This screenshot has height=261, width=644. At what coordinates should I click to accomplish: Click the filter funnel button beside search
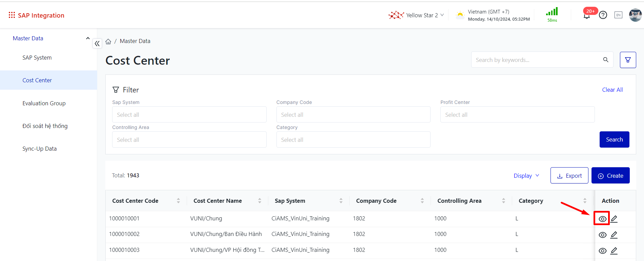(x=628, y=60)
